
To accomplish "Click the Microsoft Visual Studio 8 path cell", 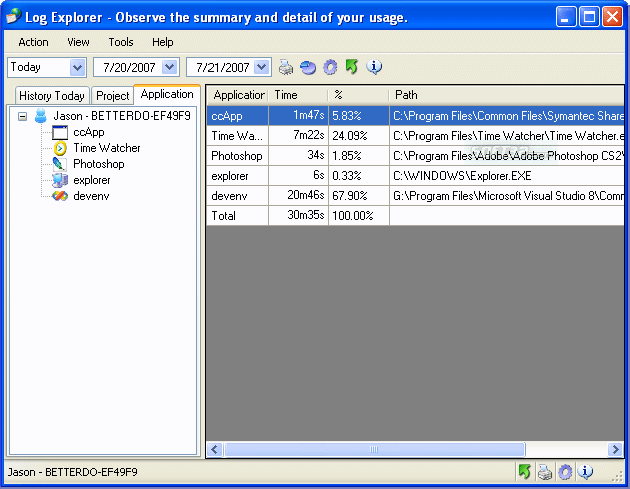I will (507, 196).
